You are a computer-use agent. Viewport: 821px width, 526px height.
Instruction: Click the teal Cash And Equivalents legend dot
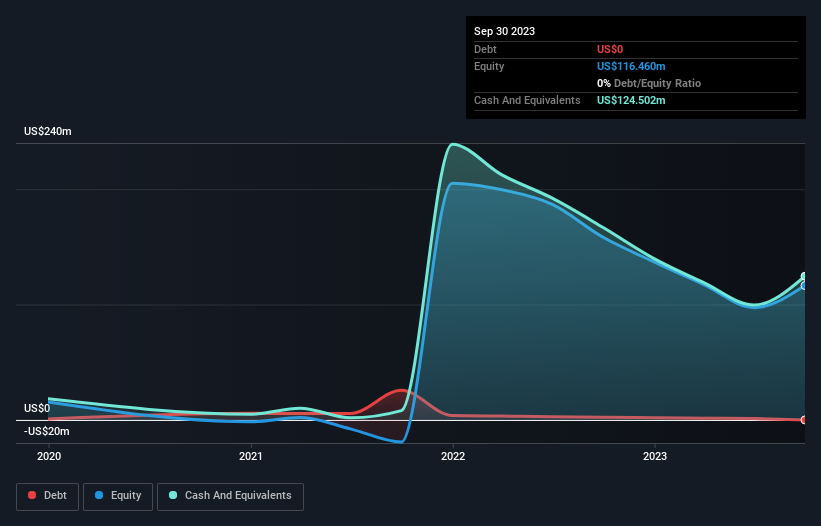[x=173, y=495]
